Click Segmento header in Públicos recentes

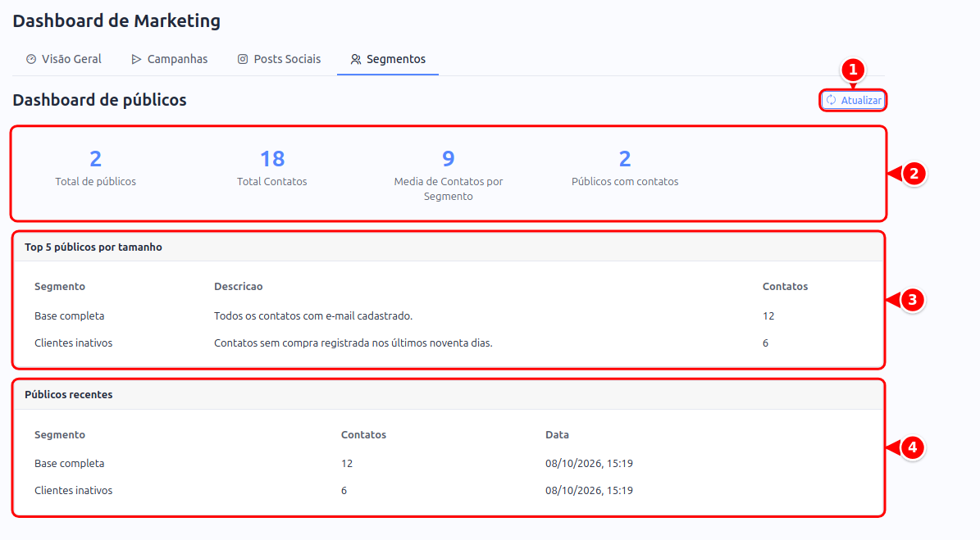(60, 434)
